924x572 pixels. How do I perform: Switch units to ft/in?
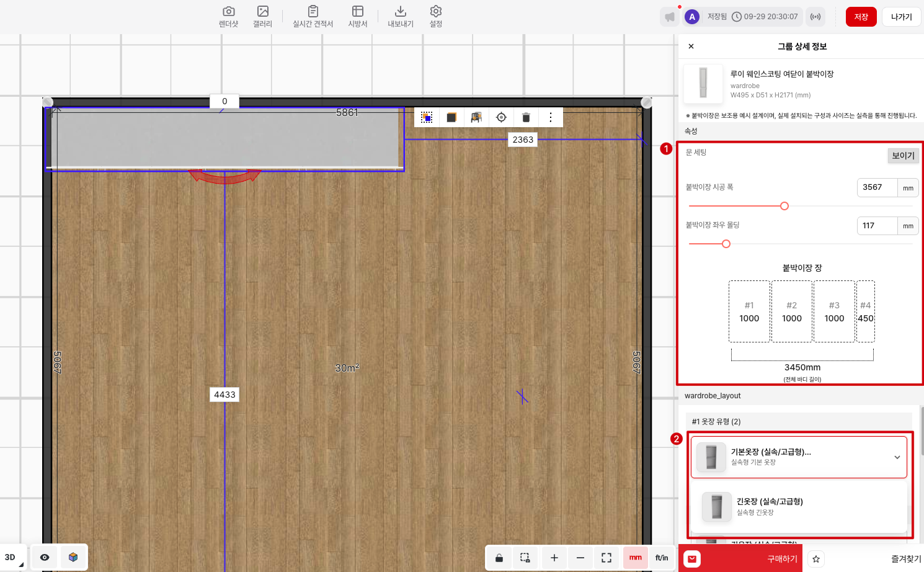tap(662, 558)
